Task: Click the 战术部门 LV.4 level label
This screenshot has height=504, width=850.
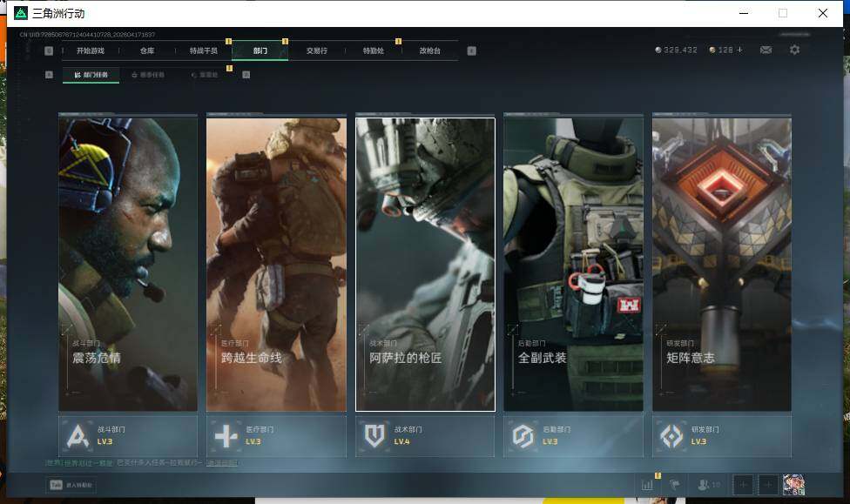Action: 401,441
